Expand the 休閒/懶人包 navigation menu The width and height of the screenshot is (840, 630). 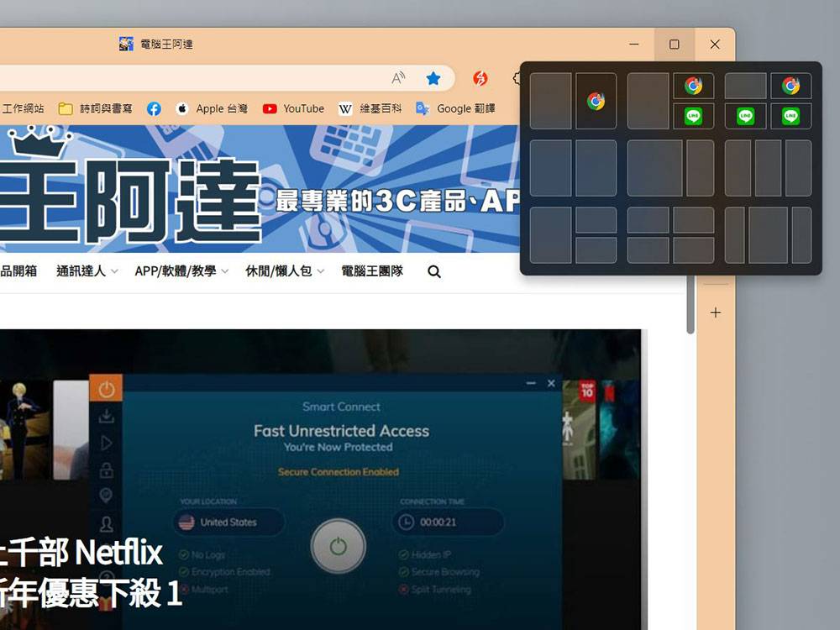(285, 271)
